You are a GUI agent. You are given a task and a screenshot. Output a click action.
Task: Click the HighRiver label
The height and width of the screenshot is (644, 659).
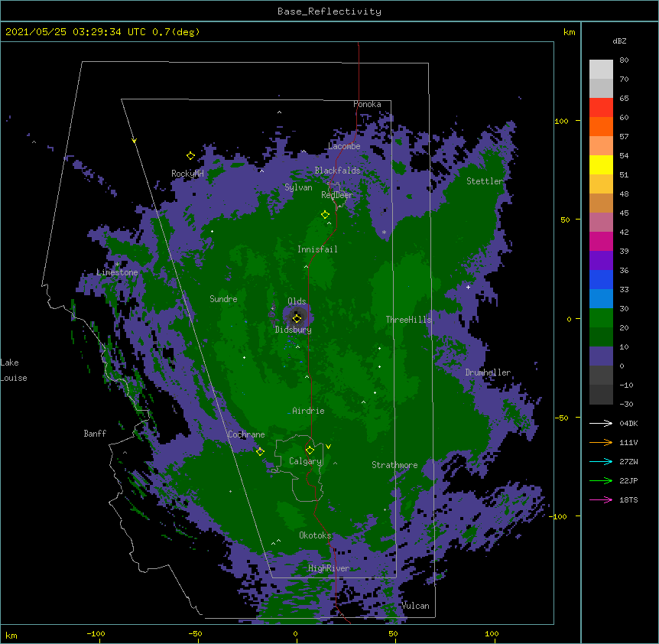[x=329, y=568]
